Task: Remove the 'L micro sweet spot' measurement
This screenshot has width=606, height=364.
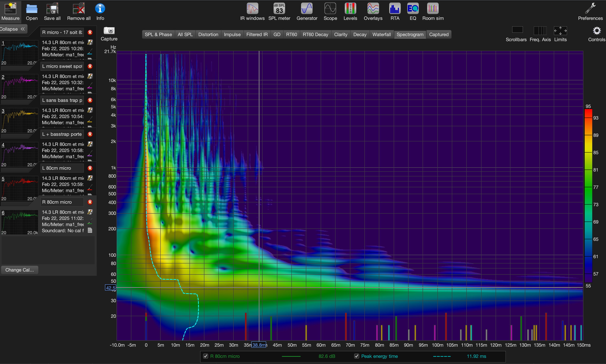Action: point(90,66)
